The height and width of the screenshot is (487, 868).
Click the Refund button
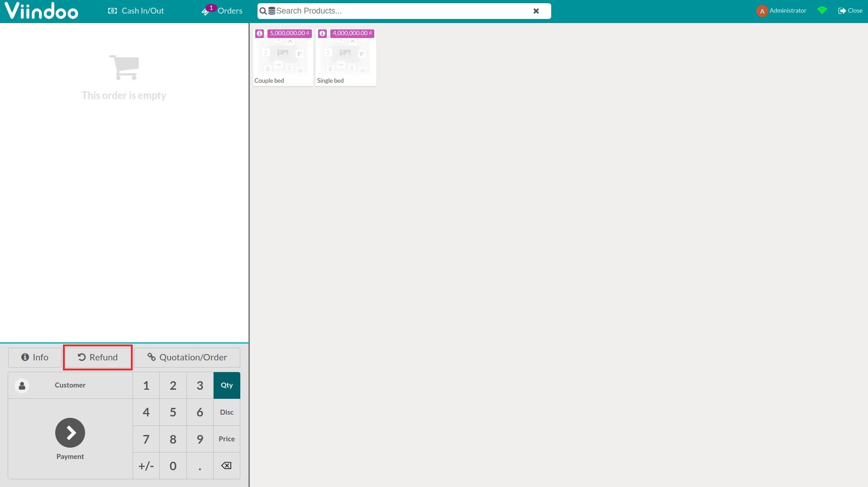click(98, 357)
